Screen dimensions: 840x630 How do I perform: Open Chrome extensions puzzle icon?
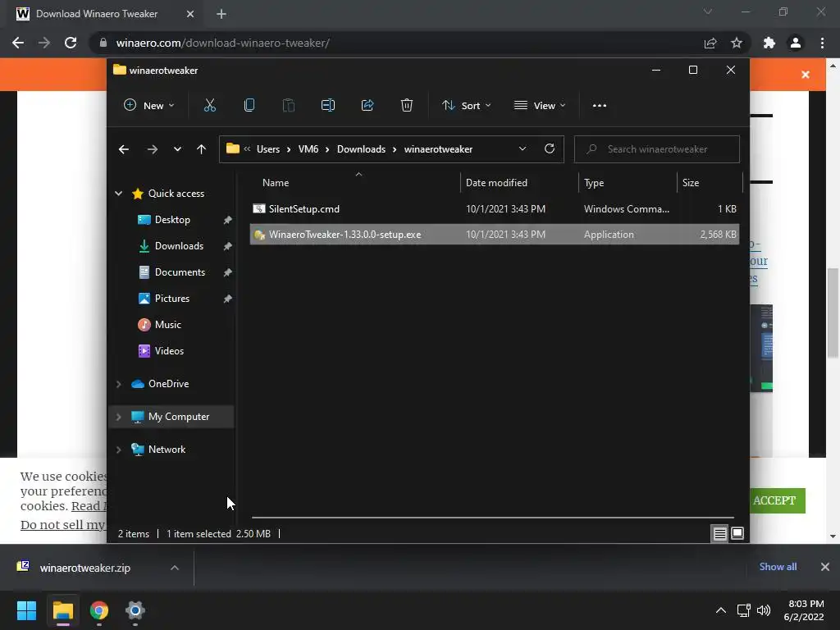[769, 43]
